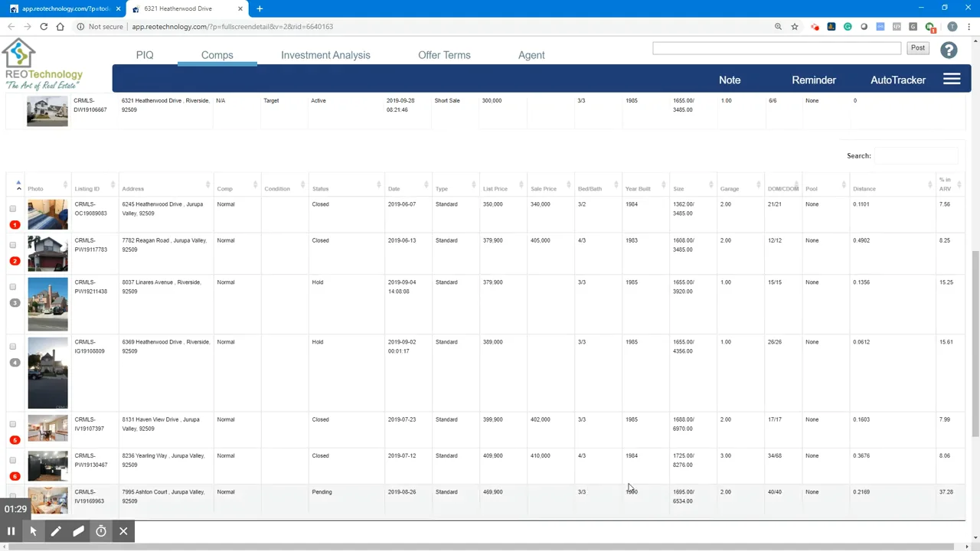Select the pencil drawing tool
Image resolution: width=980 pixels, height=551 pixels.
point(56,531)
